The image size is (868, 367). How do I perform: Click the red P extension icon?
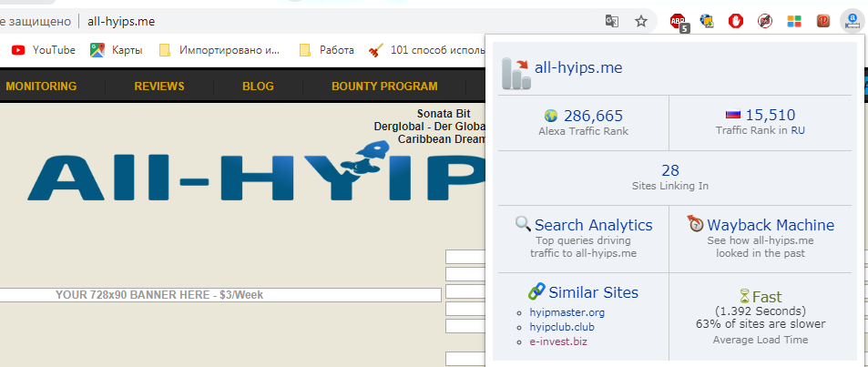click(x=823, y=21)
